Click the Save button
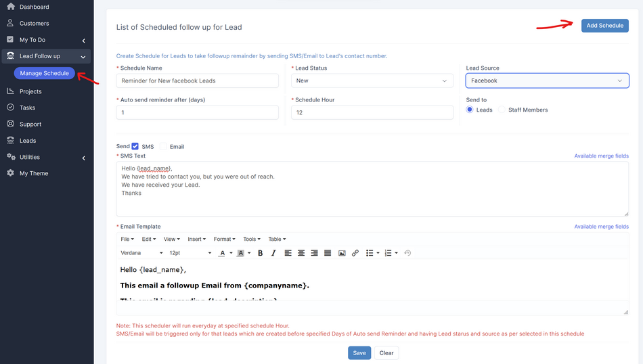Image resolution: width=643 pixels, height=364 pixels. [359, 353]
